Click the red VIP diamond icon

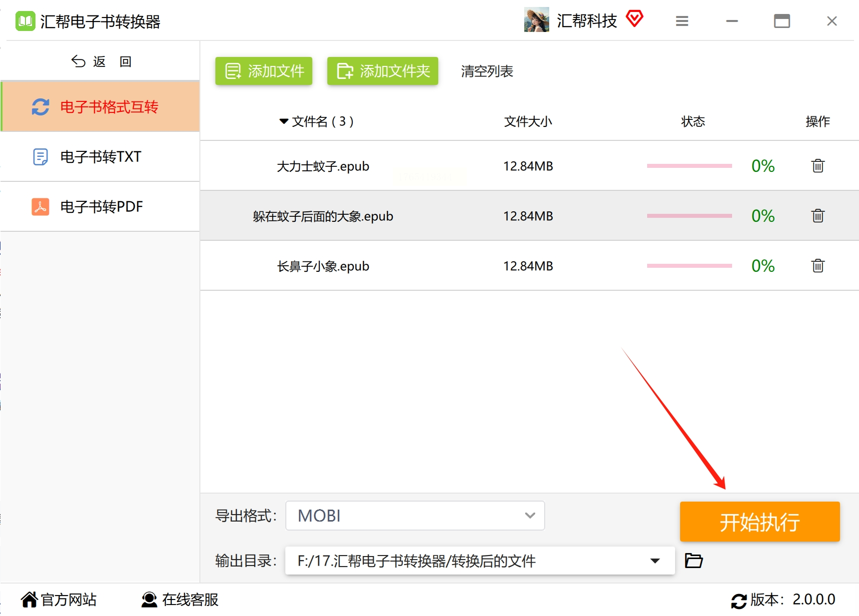click(x=635, y=19)
